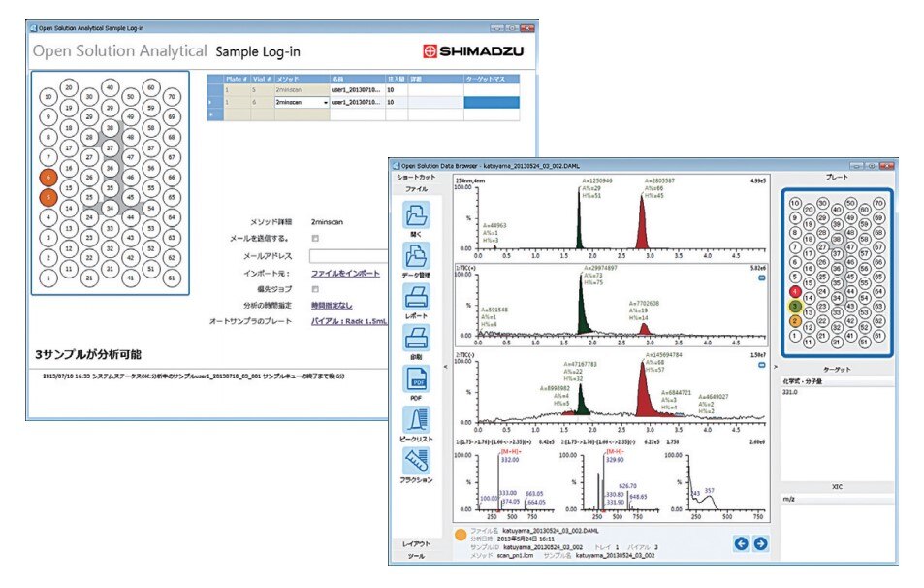Image resolution: width=924 pixels, height=588 pixels.
Task: Tick the 優先ジョブ priority job checkbox
Action: point(314,289)
